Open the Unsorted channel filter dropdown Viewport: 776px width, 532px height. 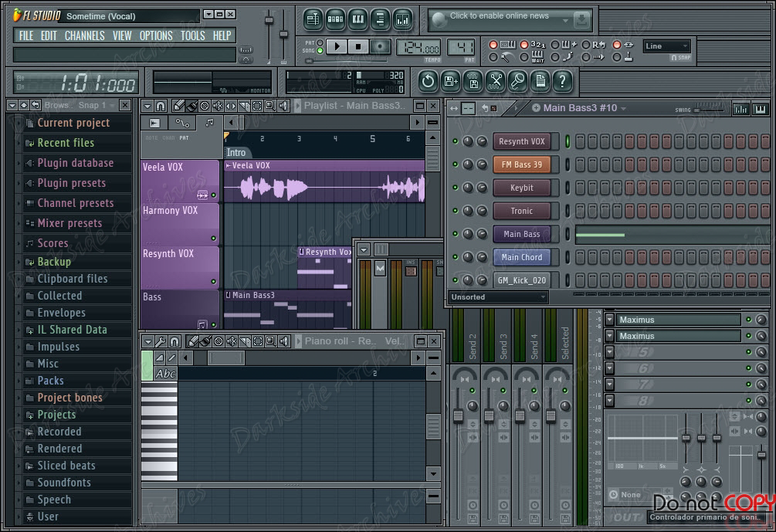[498, 297]
